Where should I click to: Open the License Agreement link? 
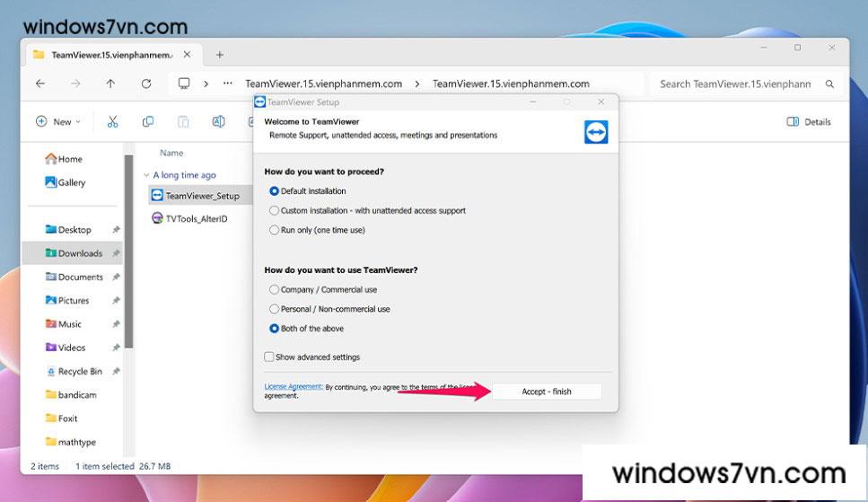294,386
